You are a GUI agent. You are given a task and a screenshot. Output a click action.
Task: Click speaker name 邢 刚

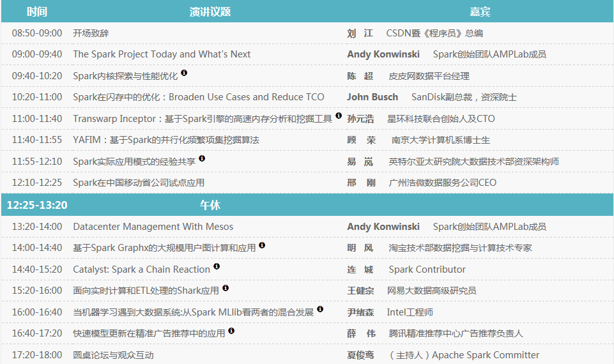[362, 183]
